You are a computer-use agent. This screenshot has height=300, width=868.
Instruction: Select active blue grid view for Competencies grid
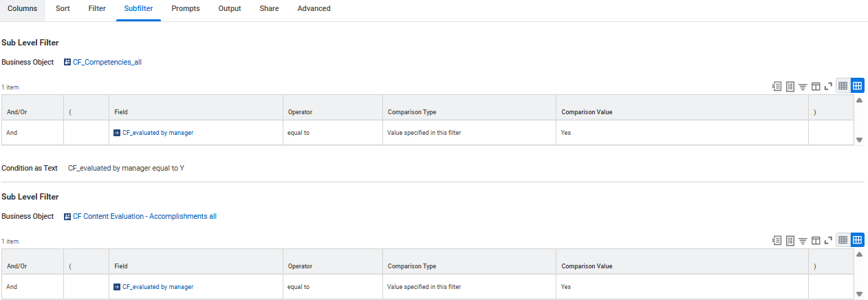857,86
